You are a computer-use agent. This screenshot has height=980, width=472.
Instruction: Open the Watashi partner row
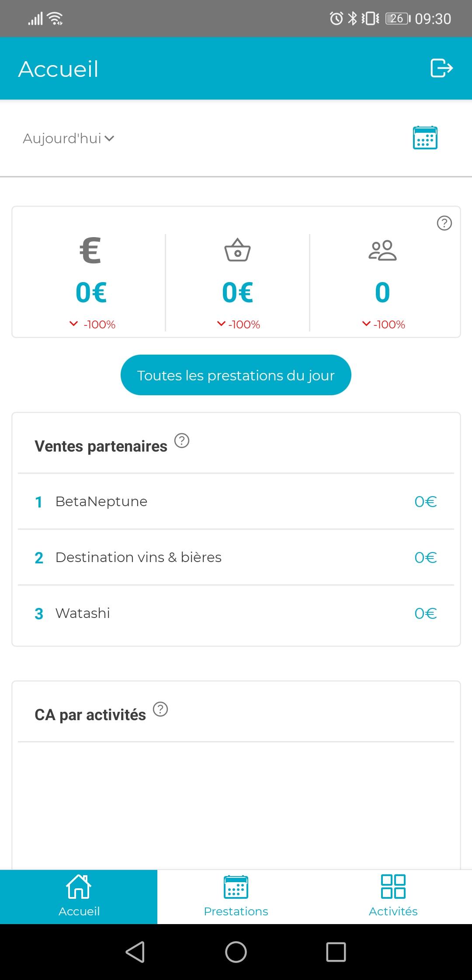[x=236, y=613]
